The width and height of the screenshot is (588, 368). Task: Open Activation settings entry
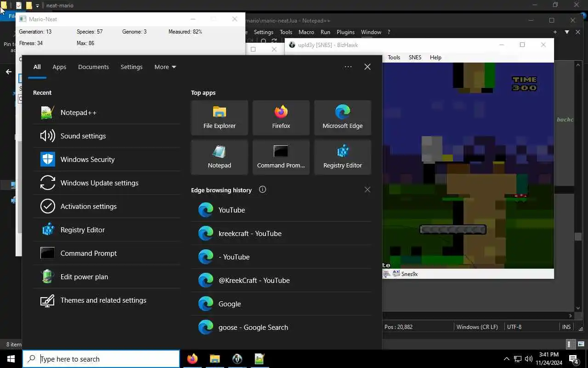click(x=107, y=206)
